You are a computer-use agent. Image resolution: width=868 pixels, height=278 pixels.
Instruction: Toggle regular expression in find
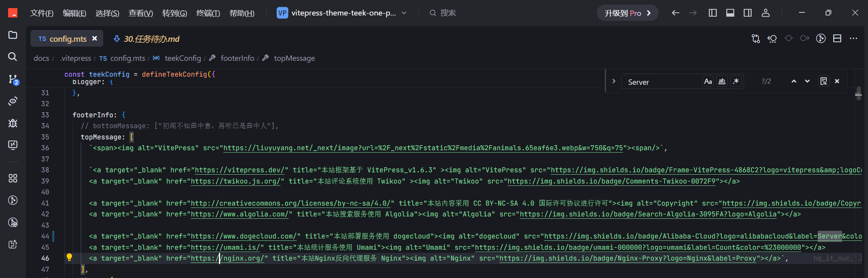[736, 81]
